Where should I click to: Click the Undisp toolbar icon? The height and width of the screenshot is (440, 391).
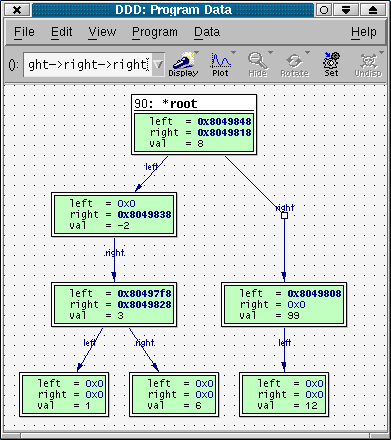click(368, 65)
